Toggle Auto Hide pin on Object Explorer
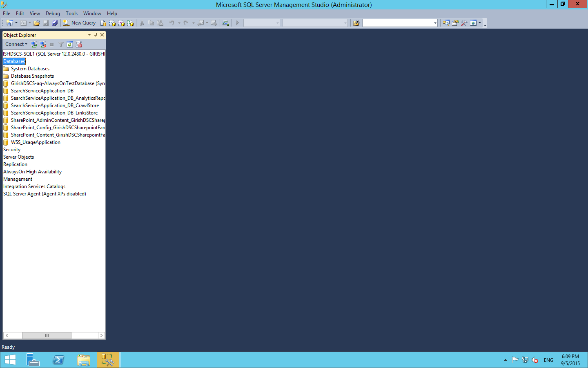Image resolution: width=588 pixels, height=368 pixels. point(96,35)
